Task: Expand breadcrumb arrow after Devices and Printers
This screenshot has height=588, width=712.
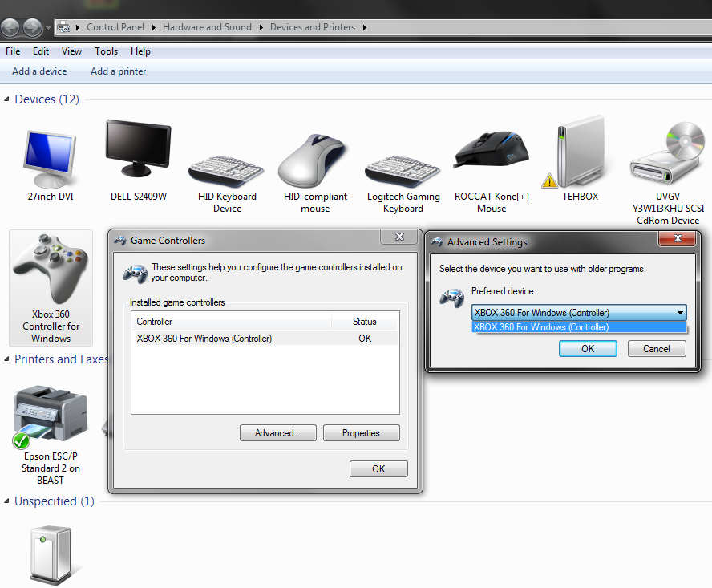Action: (365, 28)
